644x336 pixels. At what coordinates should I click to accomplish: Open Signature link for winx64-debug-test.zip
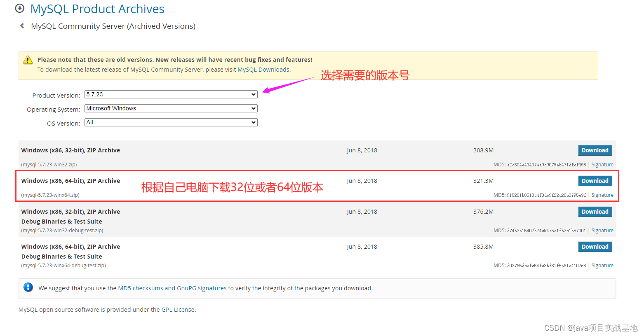[x=602, y=266]
